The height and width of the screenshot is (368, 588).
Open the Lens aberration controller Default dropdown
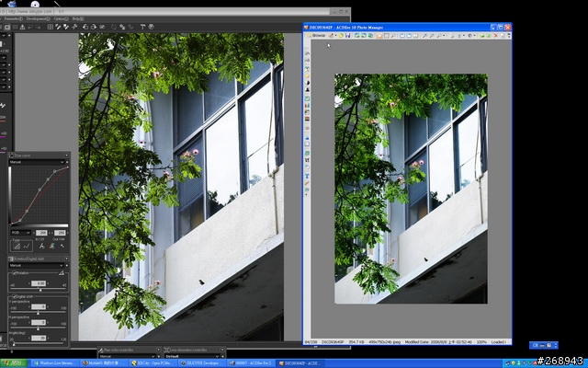(x=192, y=356)
